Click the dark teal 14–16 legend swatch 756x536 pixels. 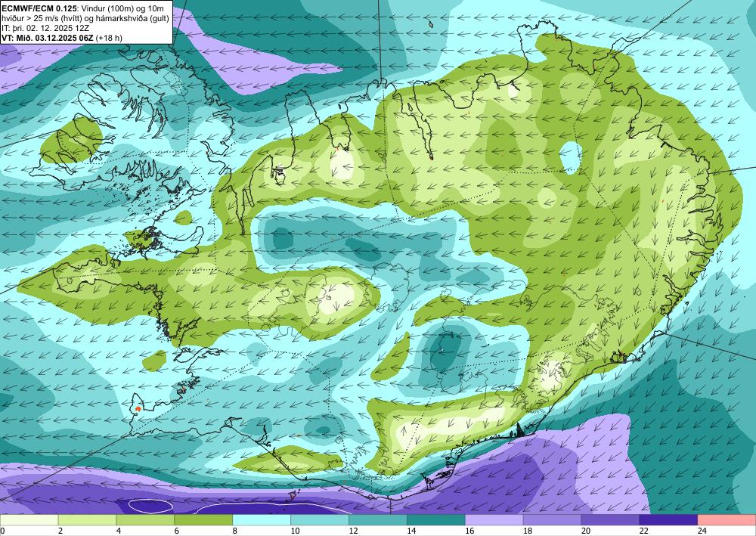coord(436,520)
